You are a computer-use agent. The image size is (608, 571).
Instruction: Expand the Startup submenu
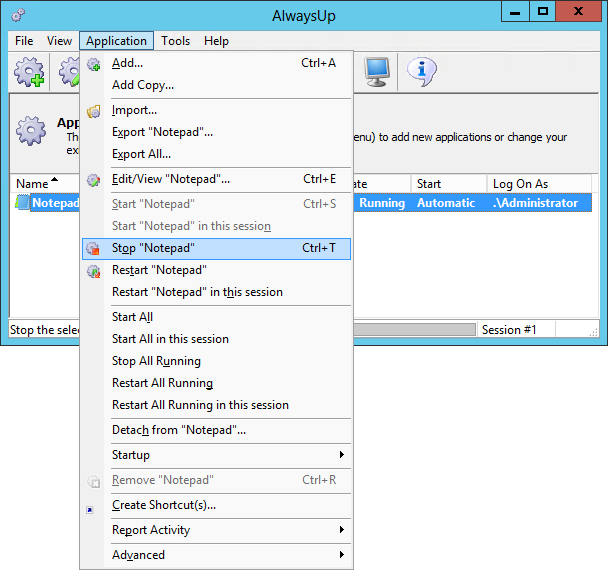click(x=216, y=455)
